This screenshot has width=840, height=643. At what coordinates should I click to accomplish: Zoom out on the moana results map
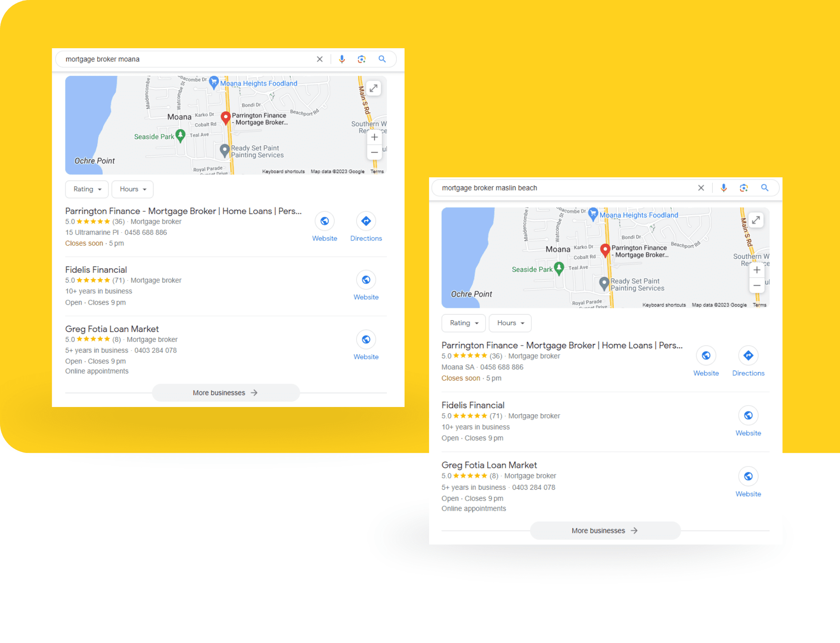[374, 152]
